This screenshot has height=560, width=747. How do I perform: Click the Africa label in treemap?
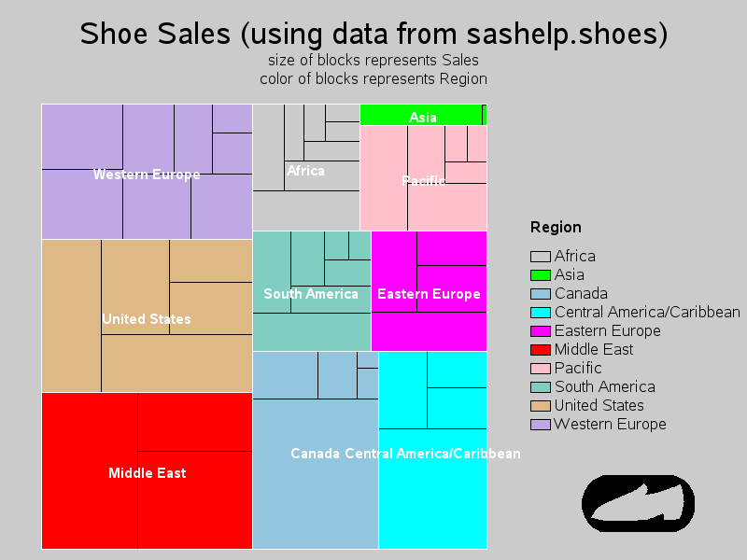point(305,171)
